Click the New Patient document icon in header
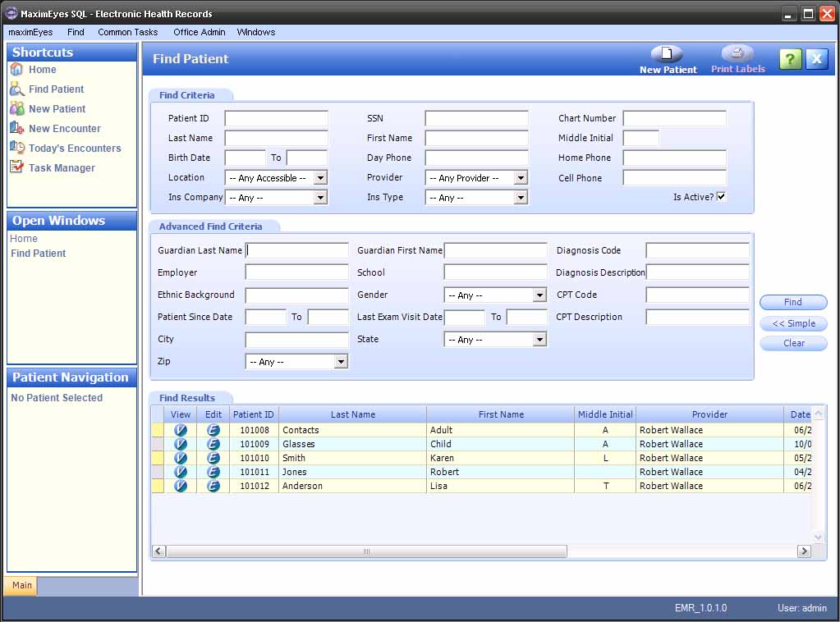Image resolution: width=840 pixels, height=622 pixels. coord(667,53)
